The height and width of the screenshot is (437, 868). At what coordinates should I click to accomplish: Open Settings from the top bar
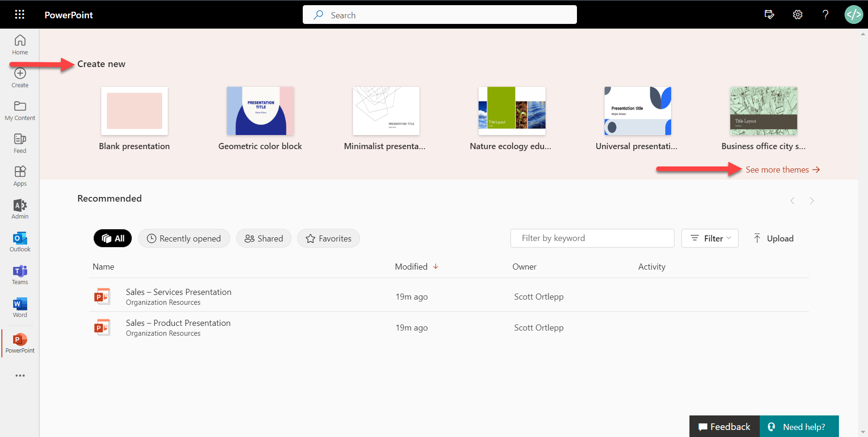[x=798, y=15]
